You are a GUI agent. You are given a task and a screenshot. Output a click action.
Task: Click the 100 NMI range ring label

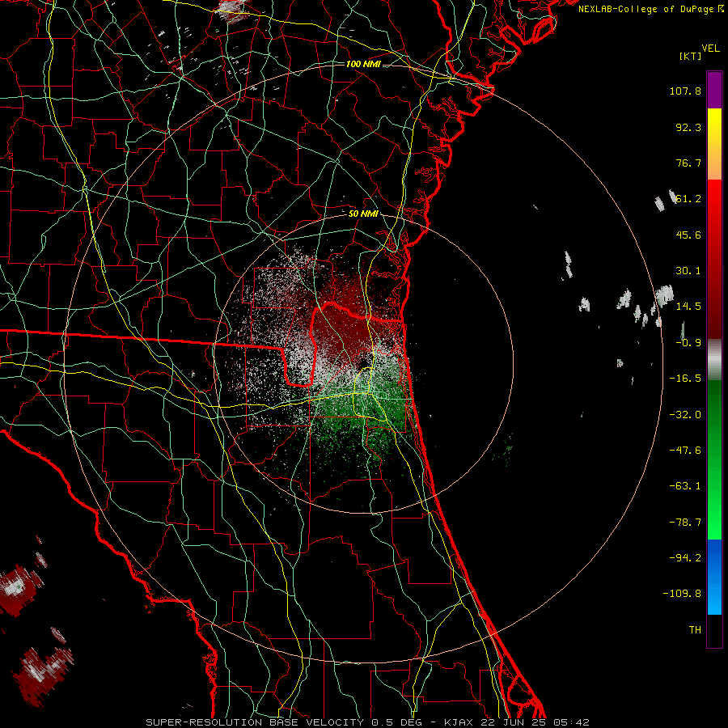[x=363, y=64]
